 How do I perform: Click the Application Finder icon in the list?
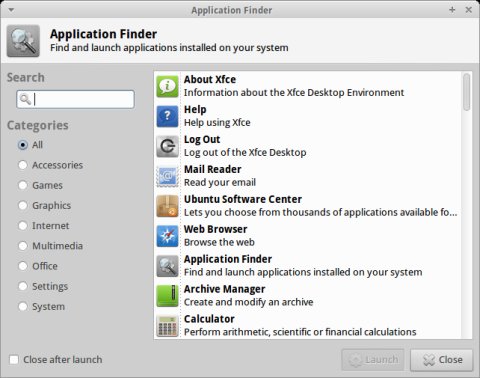click(x=167, y=266)
